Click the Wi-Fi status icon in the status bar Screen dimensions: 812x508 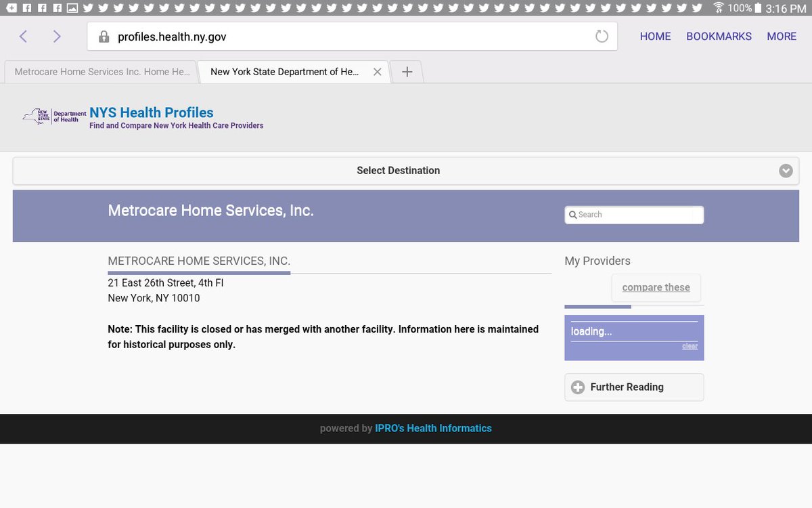click(719, 8)
